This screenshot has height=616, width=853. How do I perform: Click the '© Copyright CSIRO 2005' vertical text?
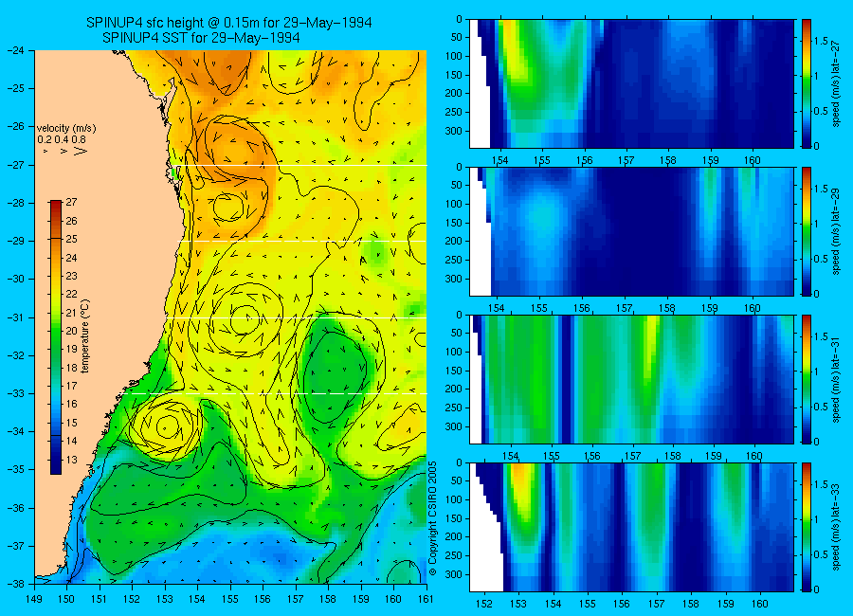point(433,518)
